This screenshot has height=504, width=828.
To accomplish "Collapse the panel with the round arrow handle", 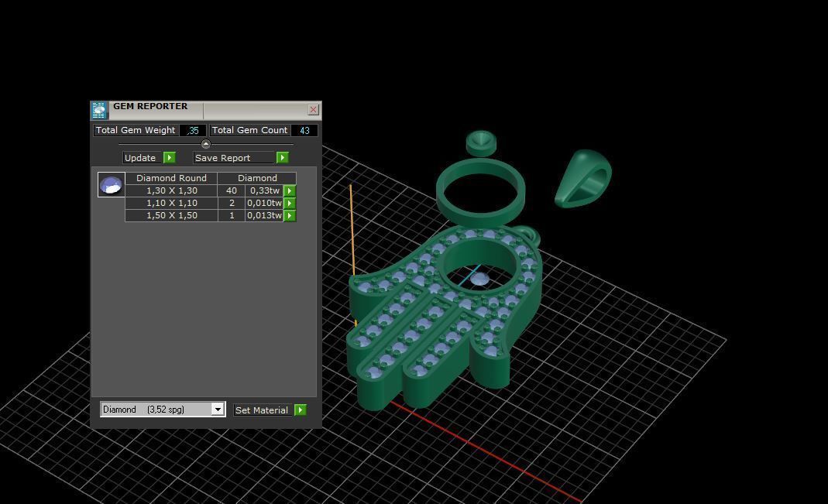I will pyautogui.click(x=206, y=144).
